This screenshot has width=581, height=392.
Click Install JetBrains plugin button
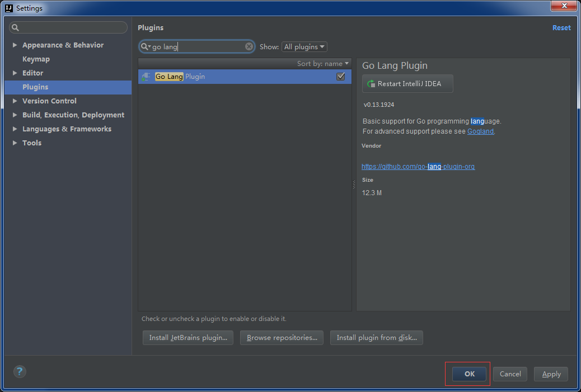pyautogui.click(x=188, y=338)
